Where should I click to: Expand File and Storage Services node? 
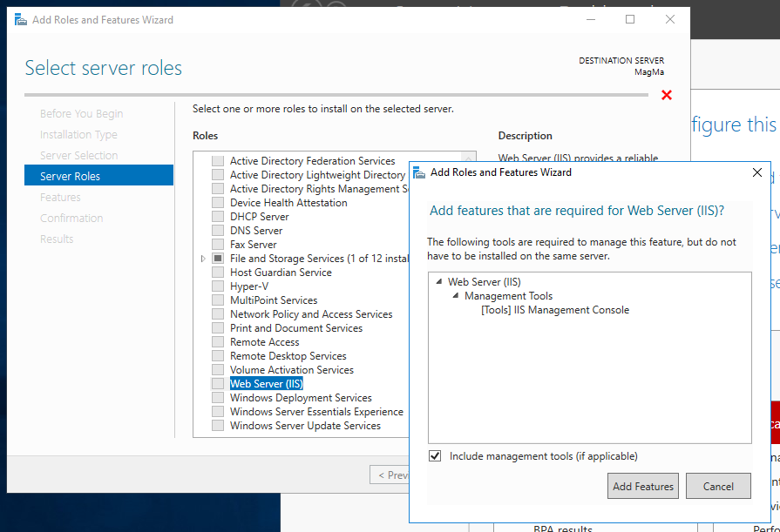203,259
